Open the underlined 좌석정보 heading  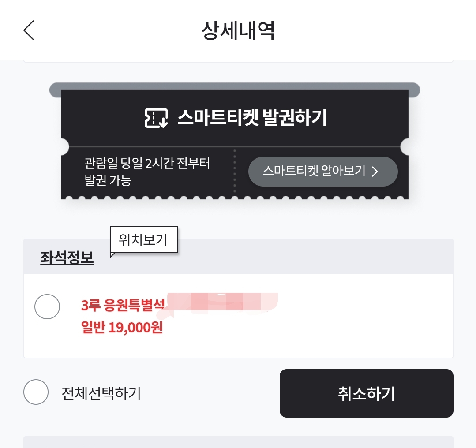pyautogui.click(x=67, y=258)
